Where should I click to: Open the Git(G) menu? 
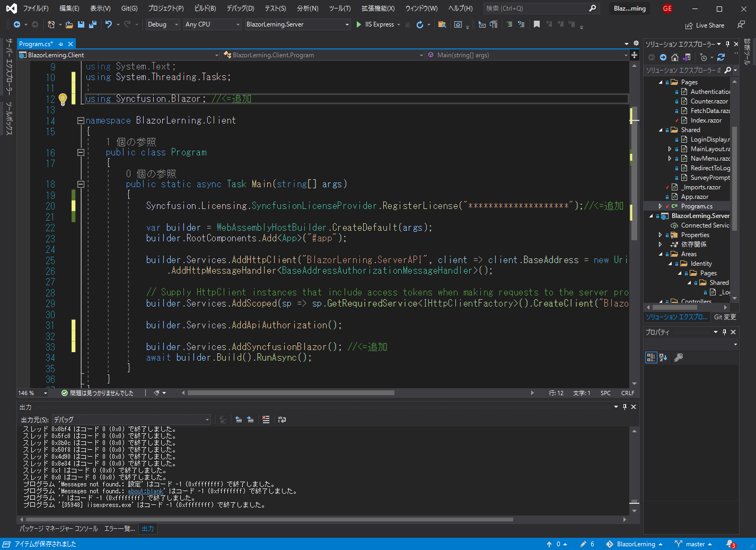click(x=129, y=8)
